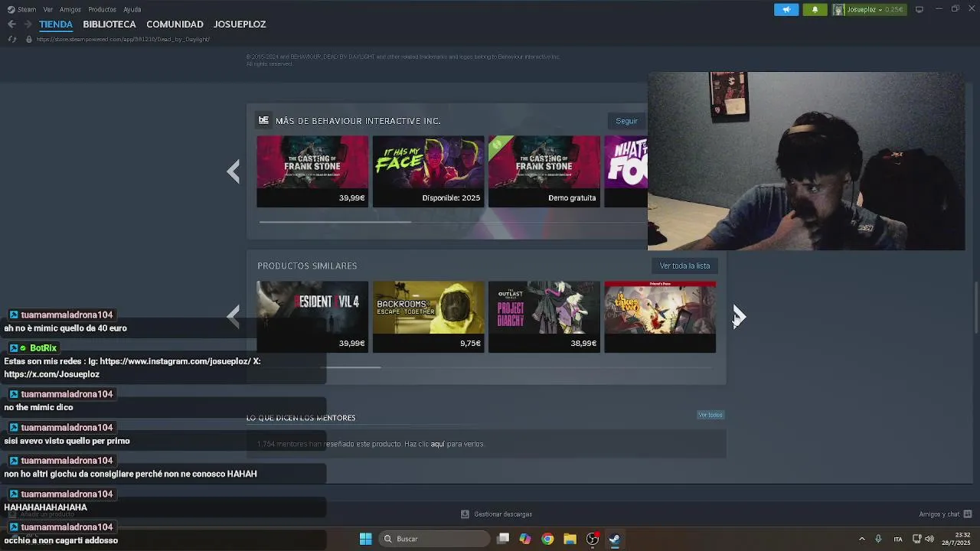Click the Steam store URL address
Screen dimensions: 980x551
click(123, 39)
